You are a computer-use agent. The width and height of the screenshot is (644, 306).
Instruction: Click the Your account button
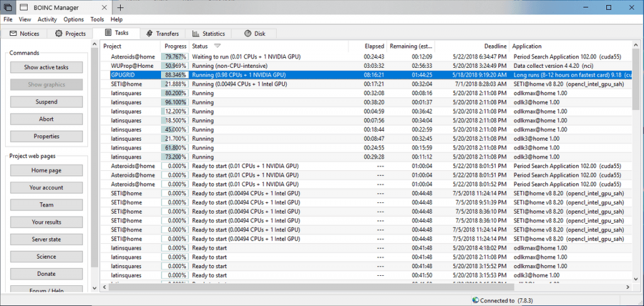[x=47, y=187]
